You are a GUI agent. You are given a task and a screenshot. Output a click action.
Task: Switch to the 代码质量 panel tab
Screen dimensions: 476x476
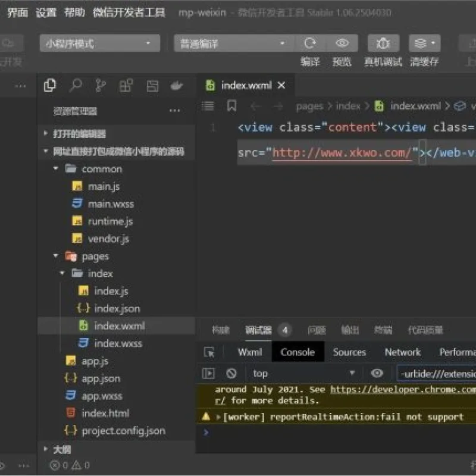(425, 330)
